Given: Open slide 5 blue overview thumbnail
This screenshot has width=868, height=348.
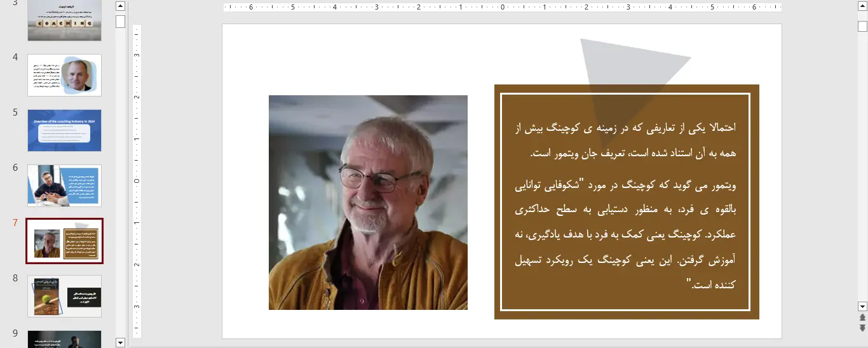Looking at the screenshot, I should point(64,130).
